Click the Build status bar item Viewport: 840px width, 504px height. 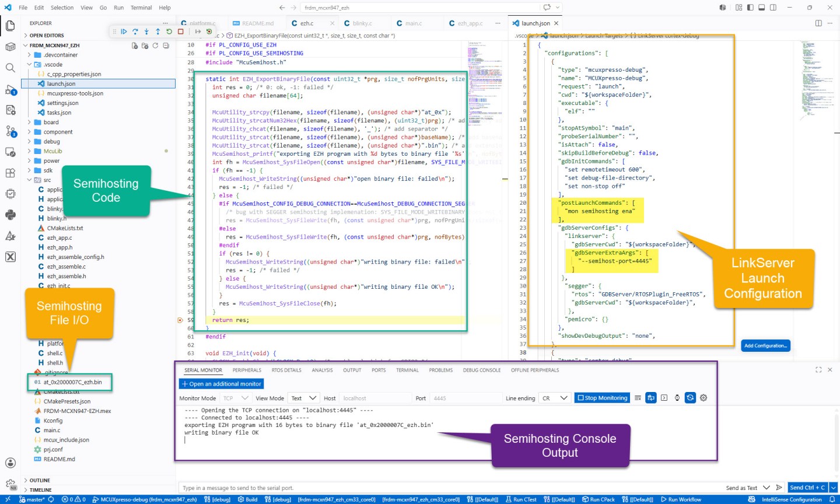247,500
